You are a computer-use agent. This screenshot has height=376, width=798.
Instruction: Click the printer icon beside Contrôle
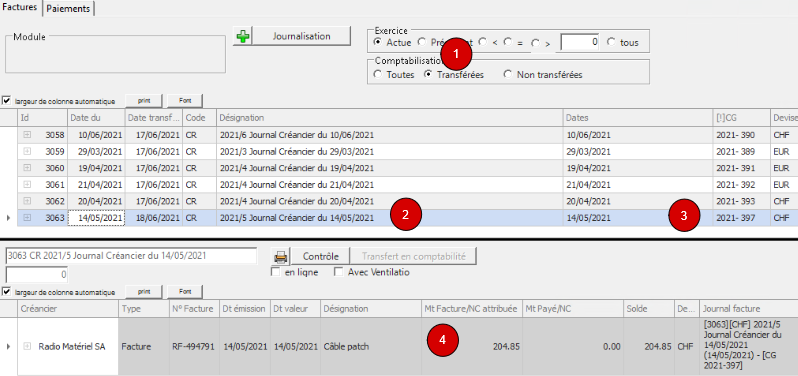point(281,256)
